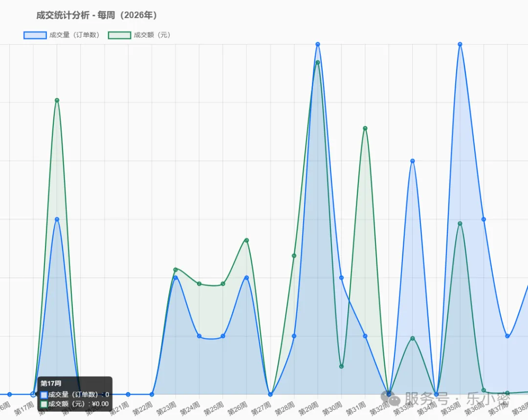528x420 pixels.
Task: Click the blue data point at 第23周
Action: pyautogui.click(x=176, y=278)
